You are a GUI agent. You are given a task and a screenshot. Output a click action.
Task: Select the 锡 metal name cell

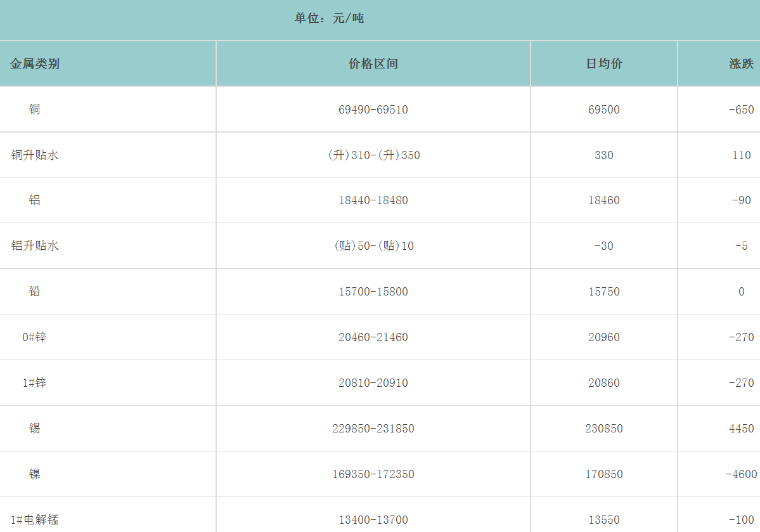coord(35,429)
